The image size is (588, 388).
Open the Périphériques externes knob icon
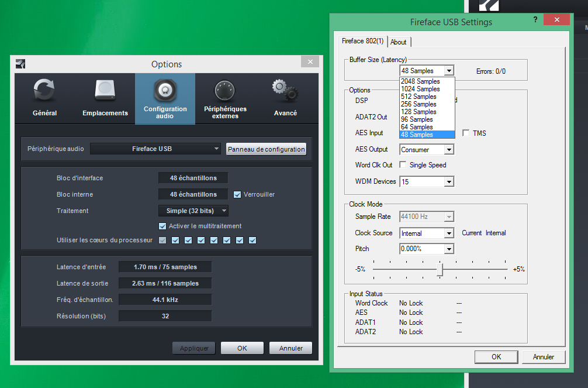point(225,91)
